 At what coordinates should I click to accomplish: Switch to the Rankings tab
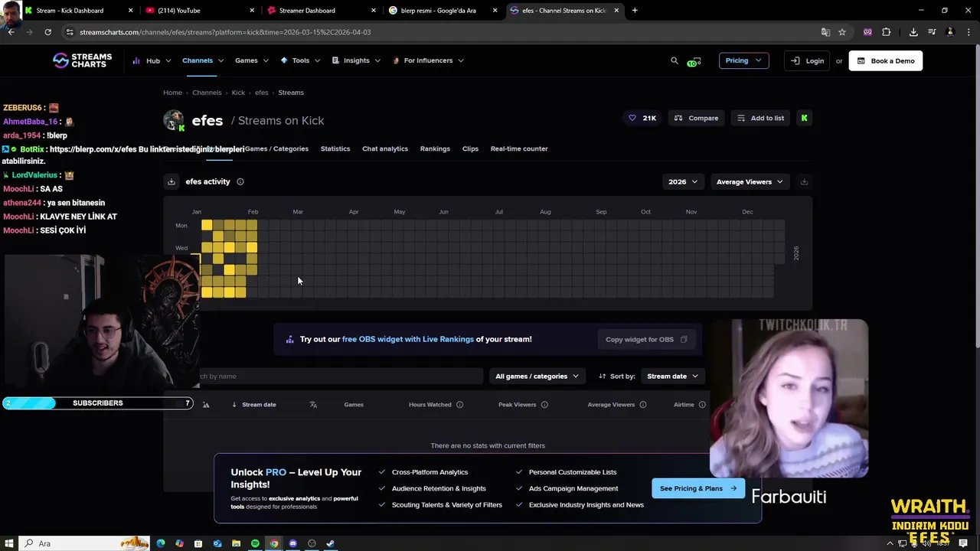[x=435, y=148]
